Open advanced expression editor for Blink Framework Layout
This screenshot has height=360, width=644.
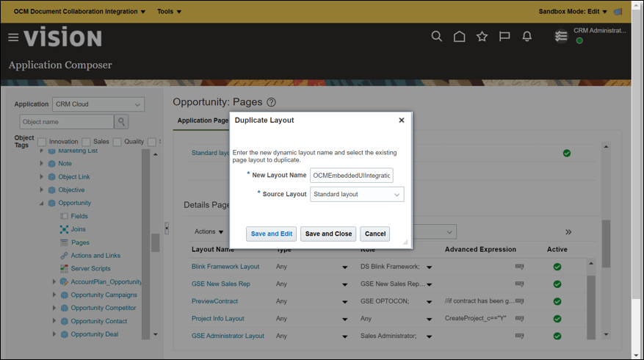click(x=519, y=267)
